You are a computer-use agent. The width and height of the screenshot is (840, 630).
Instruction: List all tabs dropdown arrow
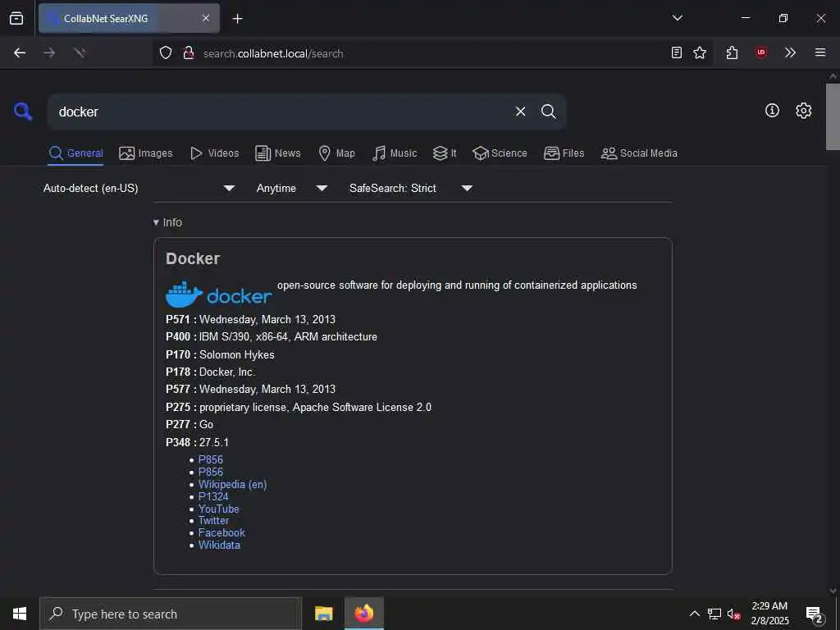tap(677, 18)
